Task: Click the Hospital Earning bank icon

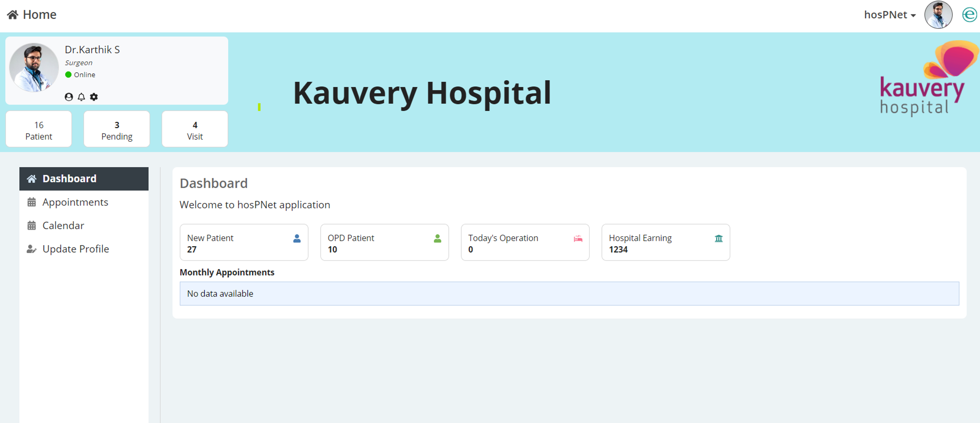Action: (x=719, y=239)
